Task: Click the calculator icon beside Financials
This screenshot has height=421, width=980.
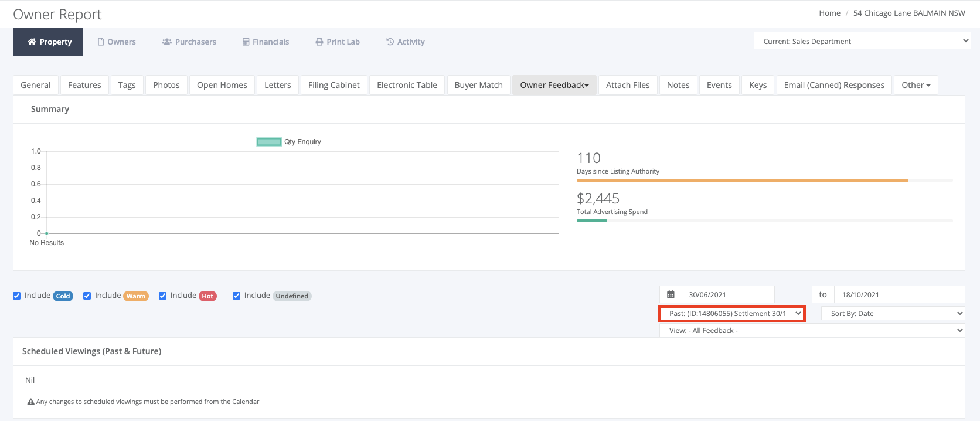Action: [x=246, y=42]
